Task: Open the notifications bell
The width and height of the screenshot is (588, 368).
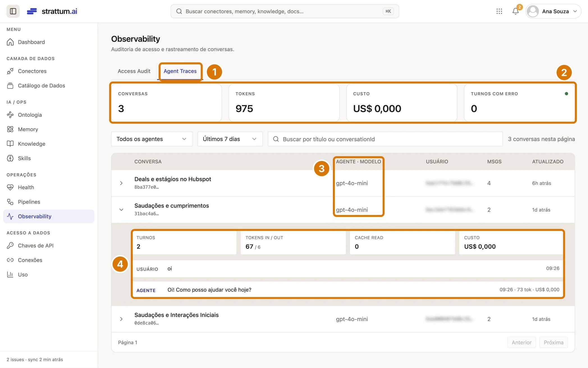Action: (515, 11)
